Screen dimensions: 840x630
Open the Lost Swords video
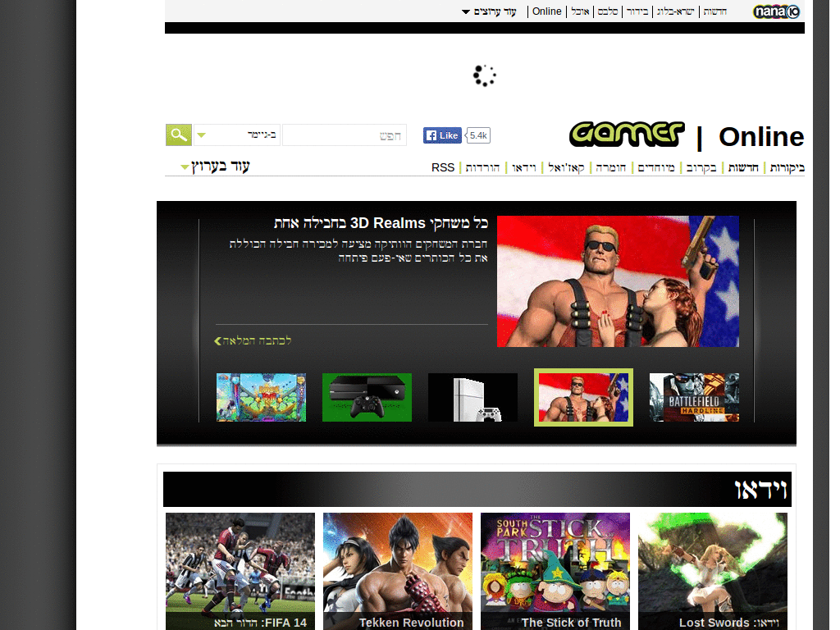tap(713, 571)
